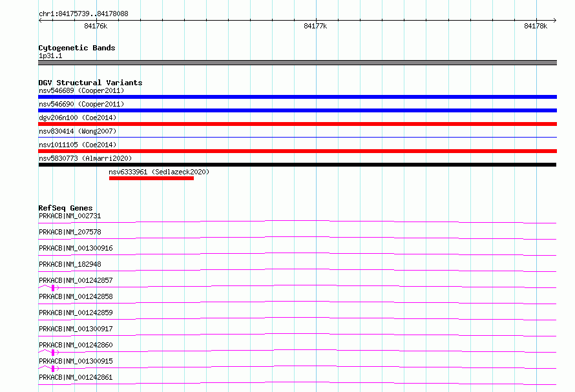Click the nsv546689 (Cooper2011) blue variant bar
The width and height of the screenshot is (575, 392).
tap(297, 97)
